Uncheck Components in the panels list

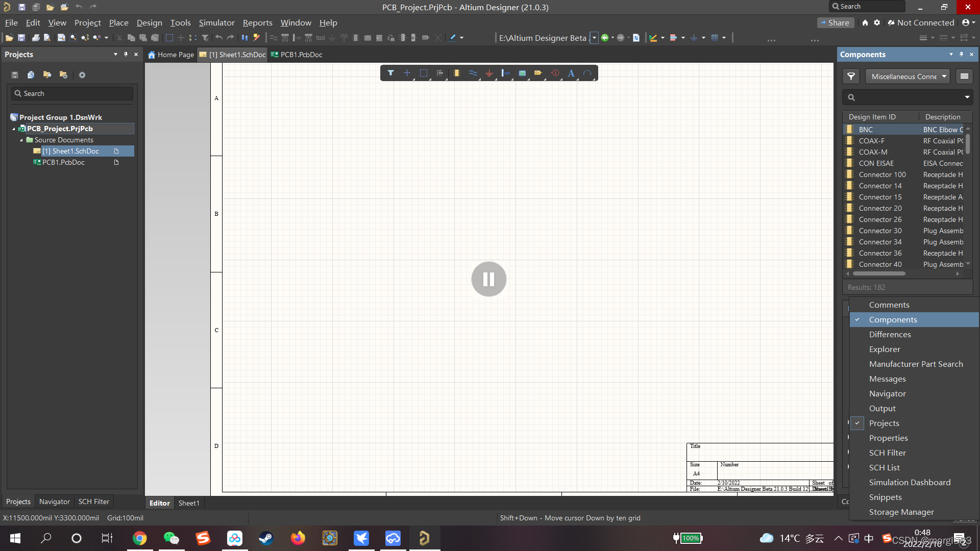click(x=893, y=320)
